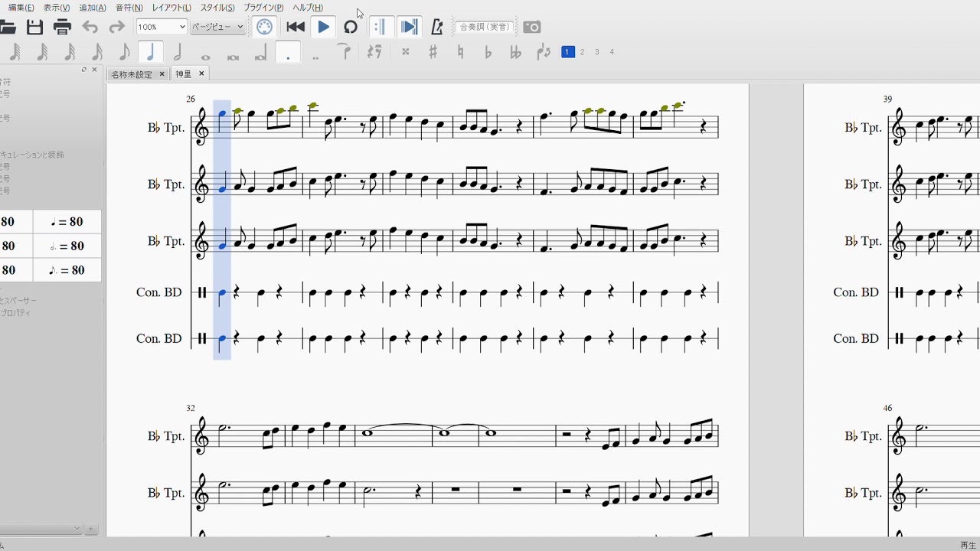Rewind playback to the start
This screenshot has width=980, height=551.
[296, 27]
